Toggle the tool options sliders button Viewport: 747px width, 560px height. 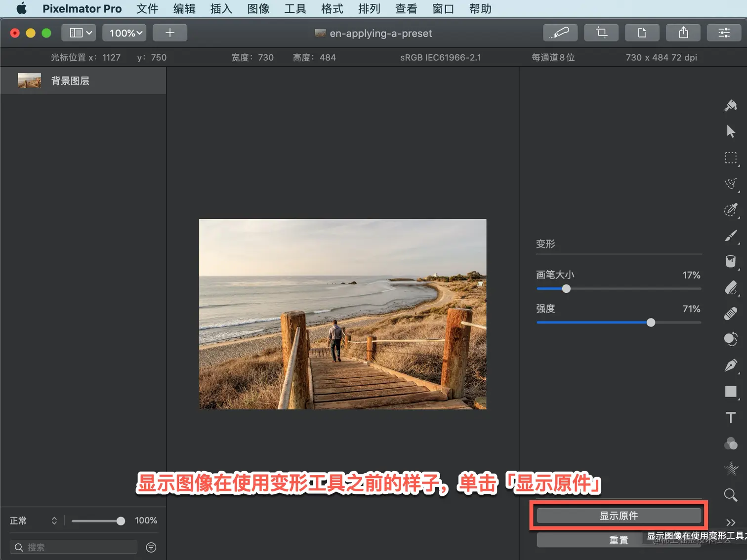coord(724,33)
